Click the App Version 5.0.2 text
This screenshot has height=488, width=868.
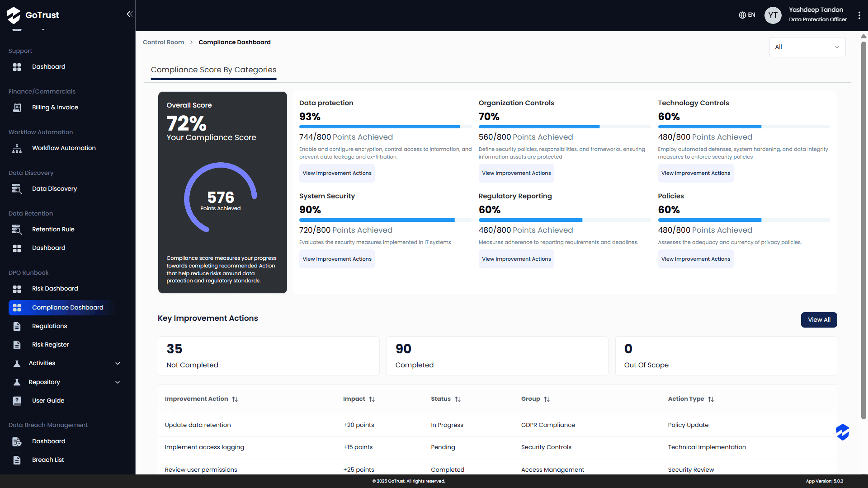[x=825, y=481]
